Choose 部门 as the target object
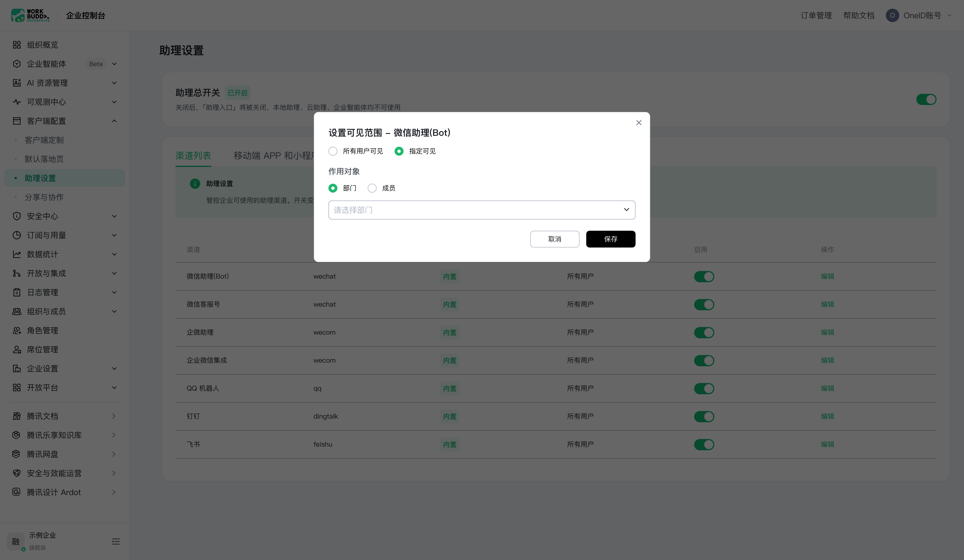This screenshot has width=964, height=560. pyautogui.click(x=333, y=188)
